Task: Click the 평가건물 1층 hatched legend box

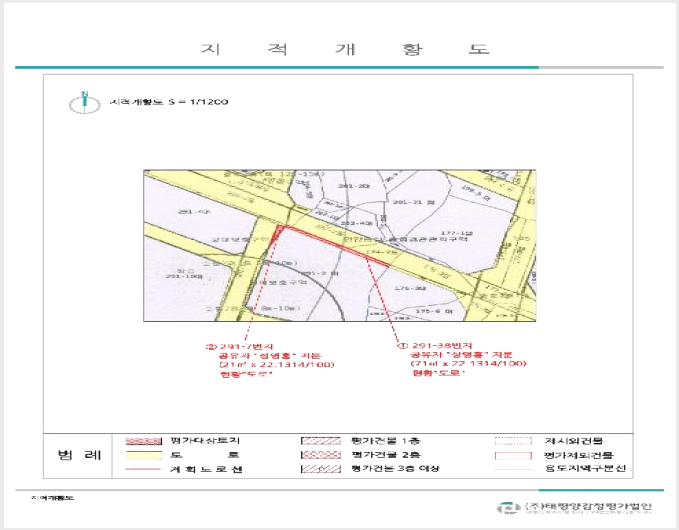Action: coord(321,441)
